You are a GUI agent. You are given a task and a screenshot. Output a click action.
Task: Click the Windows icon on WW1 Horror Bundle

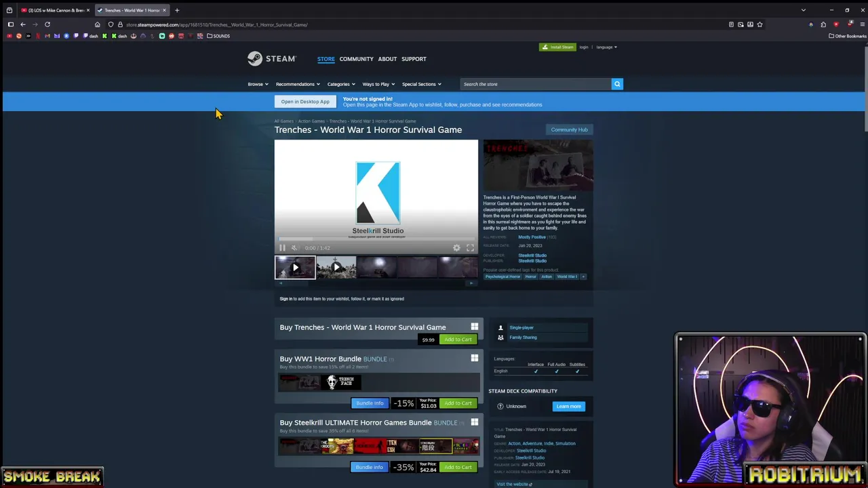475,359
